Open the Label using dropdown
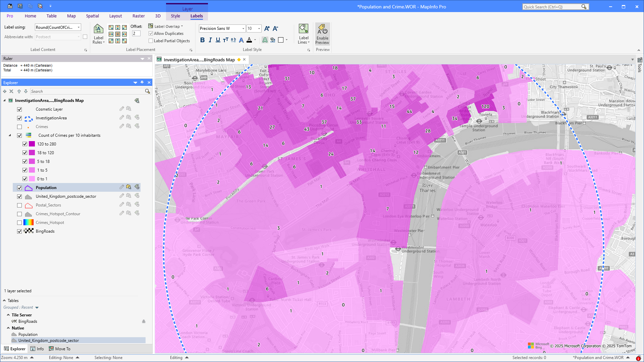Viewport: 644px width, 362px height. 79,27
